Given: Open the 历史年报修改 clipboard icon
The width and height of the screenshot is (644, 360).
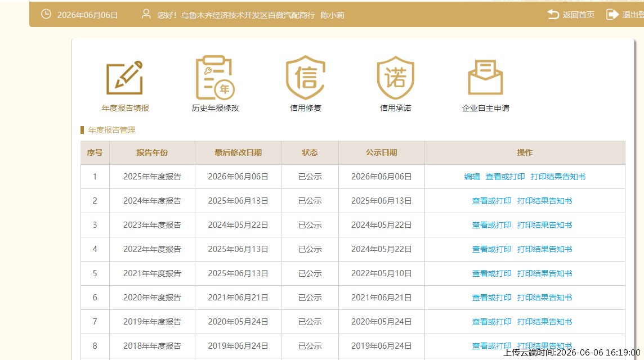Looking at the screenshot, I should (x=215, y=78).
